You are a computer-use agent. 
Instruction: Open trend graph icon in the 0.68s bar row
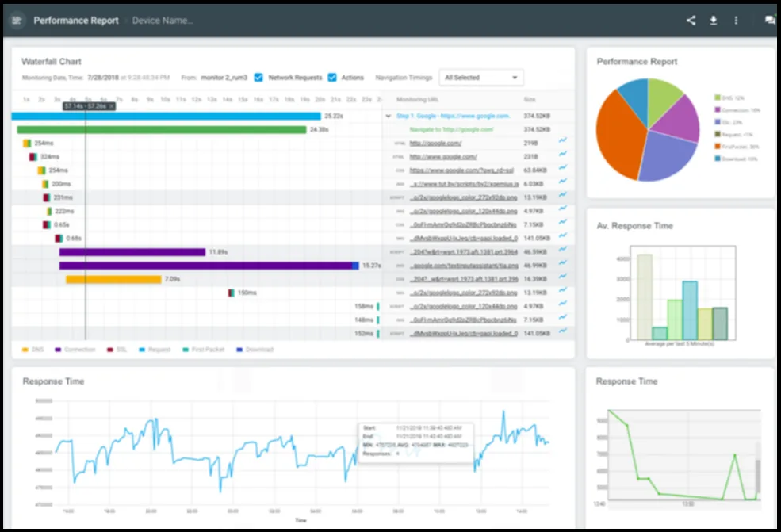562,235
